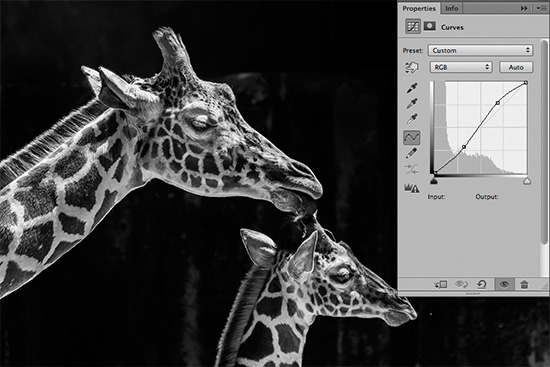Click the smooth curve values icon
Image resolution: width=550 pixels, height=367 pixels.
pyautogui.click(x=412, y=169)
